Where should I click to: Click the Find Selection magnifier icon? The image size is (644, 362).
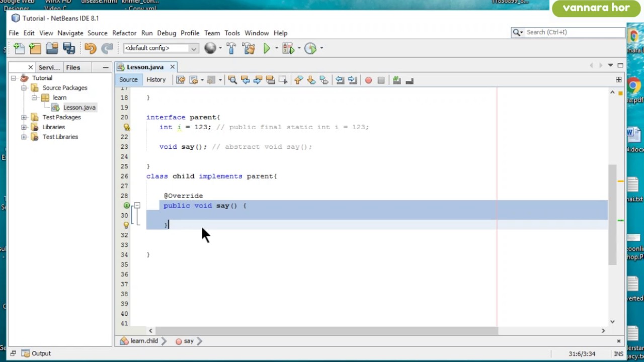tap(232, 80)
